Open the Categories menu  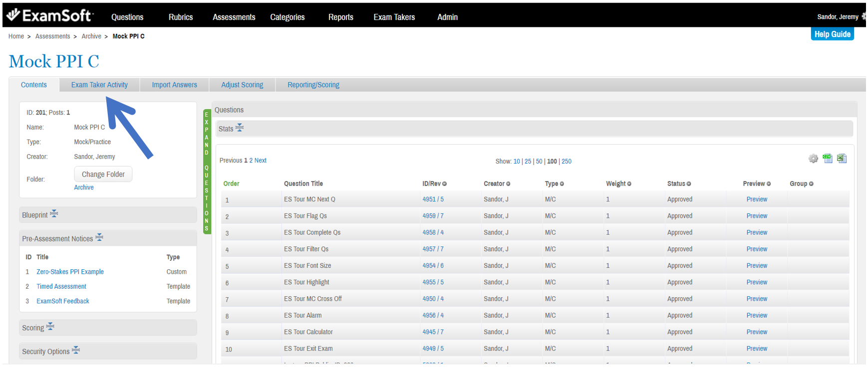point(288,17)
